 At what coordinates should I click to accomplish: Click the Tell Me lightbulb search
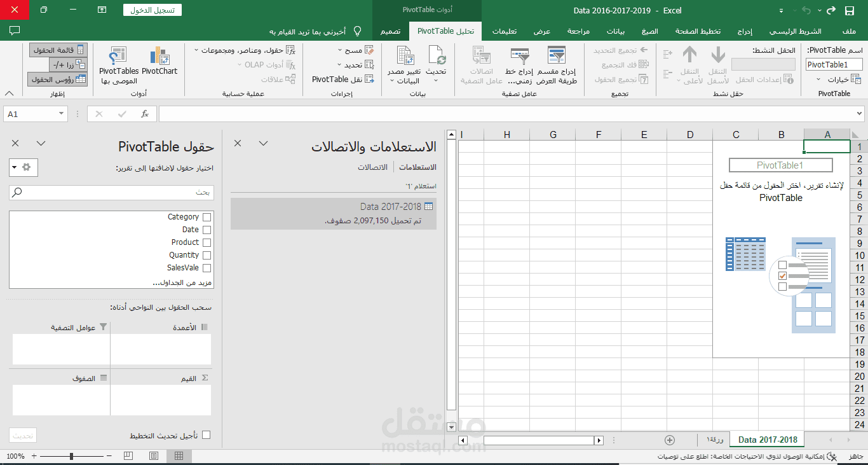pos(357,31)
